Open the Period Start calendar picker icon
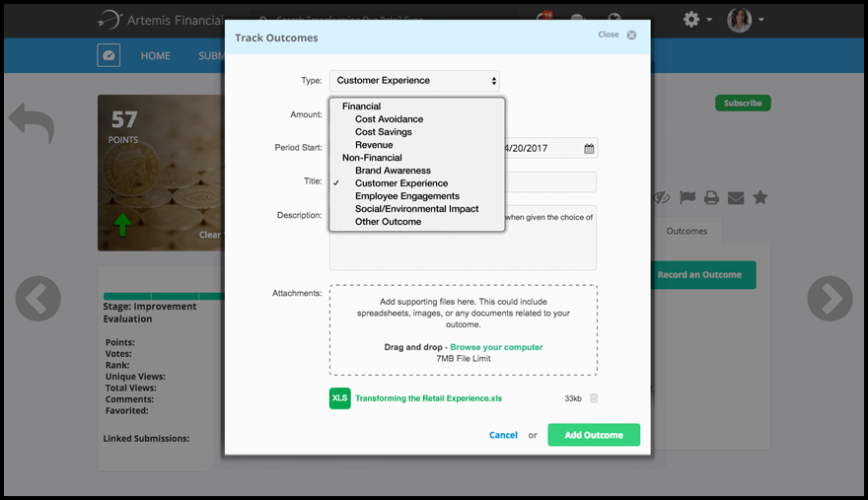 point(589,148)
